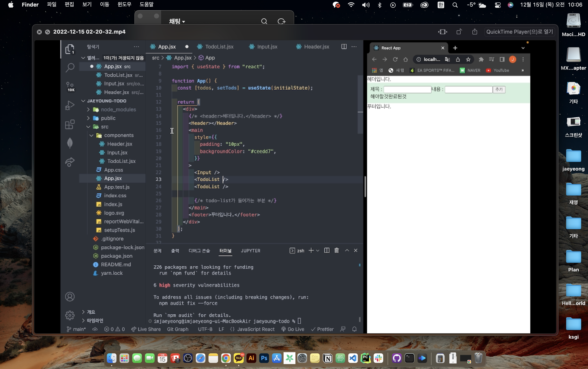Expand the node_modules folder

tap(118, 109)
